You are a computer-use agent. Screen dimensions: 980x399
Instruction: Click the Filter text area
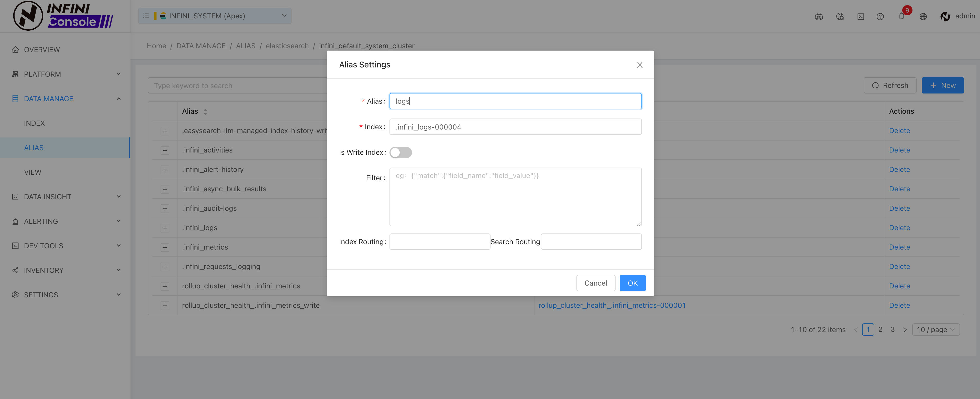coord(515,197)
